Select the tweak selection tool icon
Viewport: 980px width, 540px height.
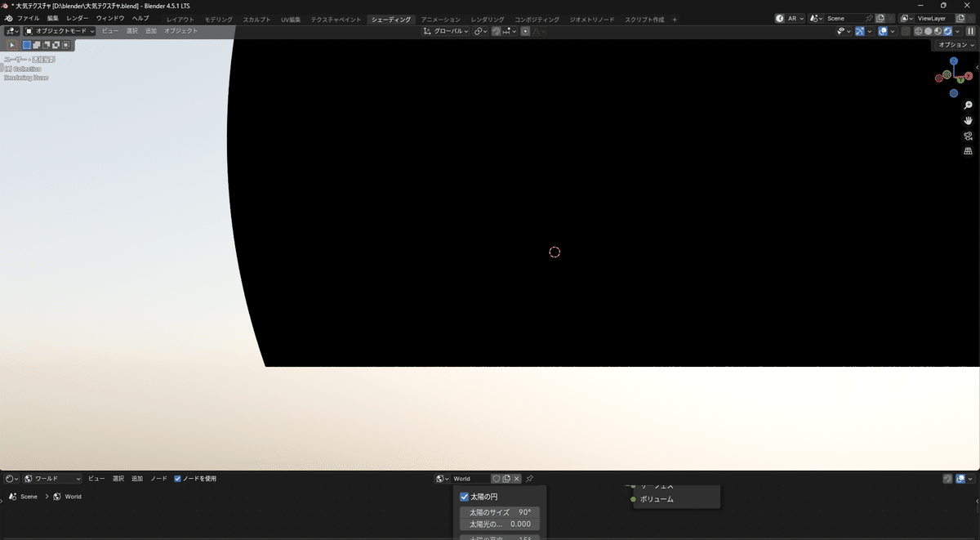12,45
